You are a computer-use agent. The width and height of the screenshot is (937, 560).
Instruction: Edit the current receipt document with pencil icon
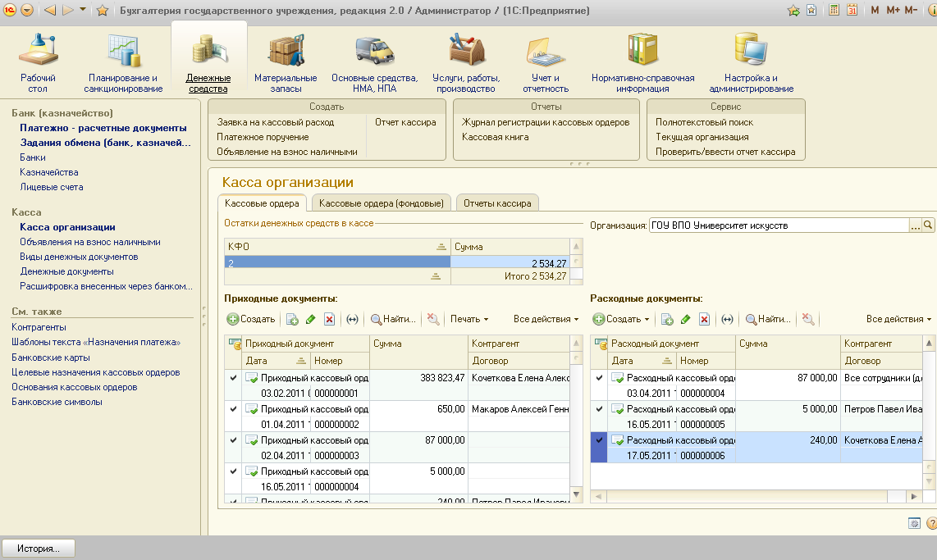tap(311, 319)
